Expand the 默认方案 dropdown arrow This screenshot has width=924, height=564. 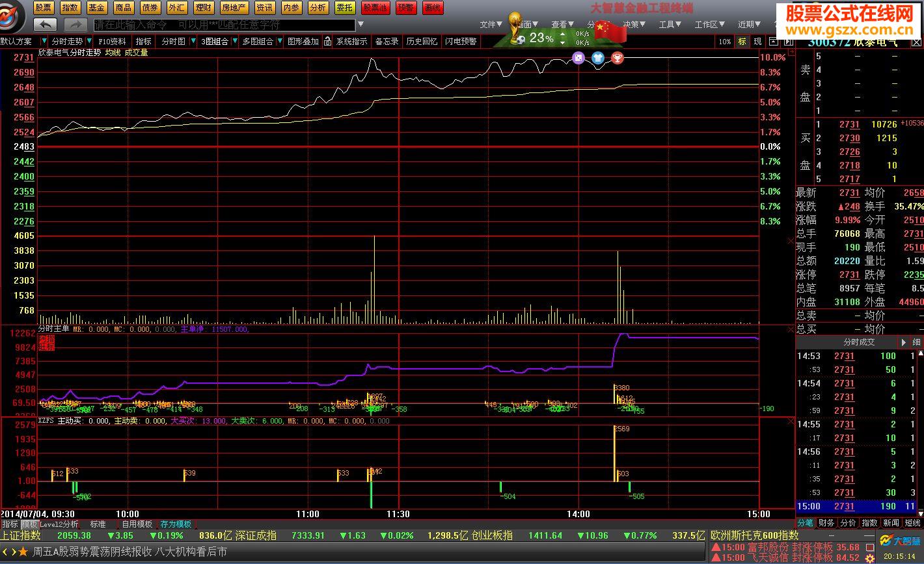coord(43,41)
